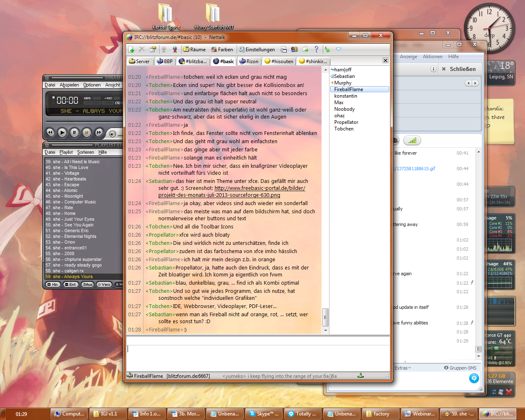Open the Extras dropdown in chat window
Viewport: 525px width, 420px height.
coord(402,368)
